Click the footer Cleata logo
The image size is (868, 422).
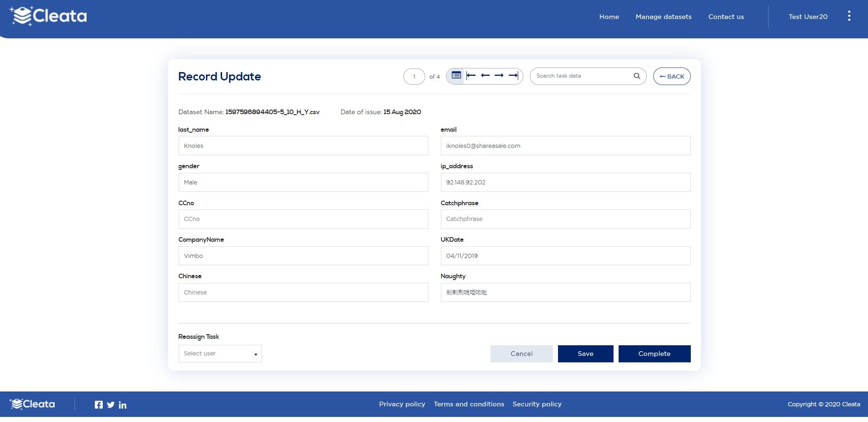[32, 404]
